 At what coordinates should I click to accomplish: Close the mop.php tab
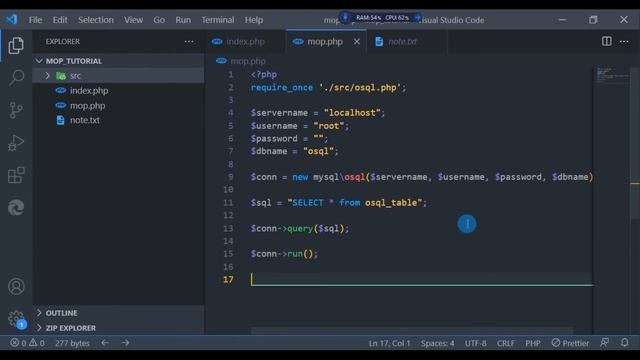tap(357, 42)
